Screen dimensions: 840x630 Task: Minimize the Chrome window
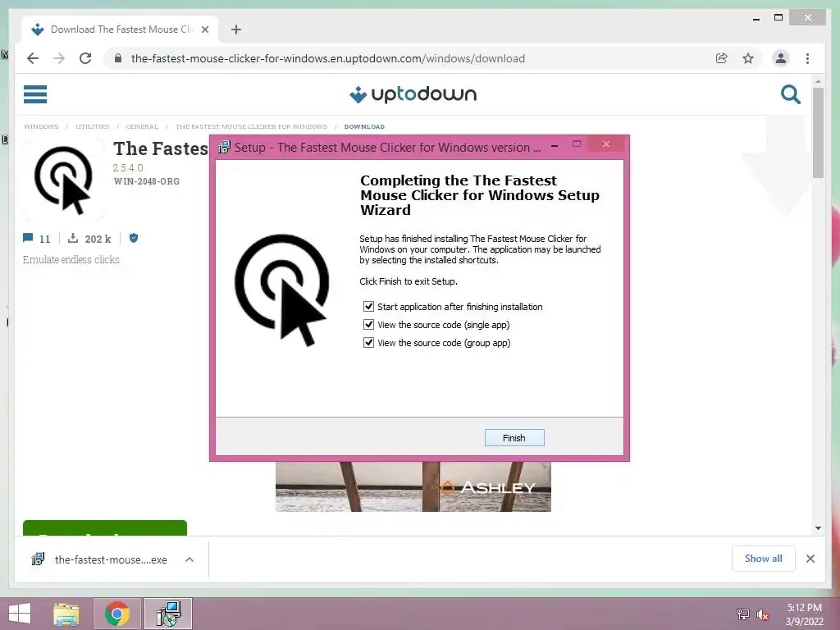[x=756, y=18]
